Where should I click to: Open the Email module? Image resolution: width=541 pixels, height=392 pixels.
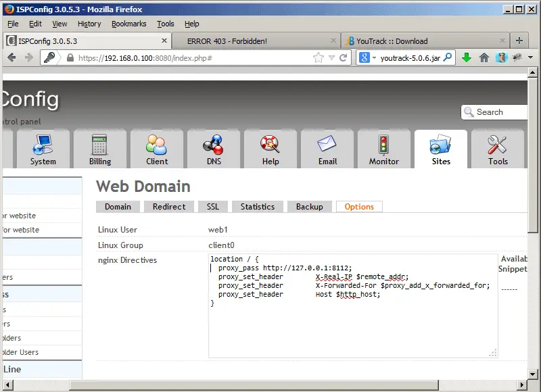[x=327, y=149]
